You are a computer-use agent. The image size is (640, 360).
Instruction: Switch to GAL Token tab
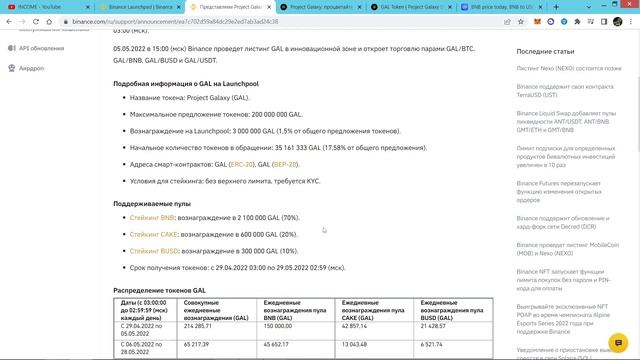click(x=410, y=7)
